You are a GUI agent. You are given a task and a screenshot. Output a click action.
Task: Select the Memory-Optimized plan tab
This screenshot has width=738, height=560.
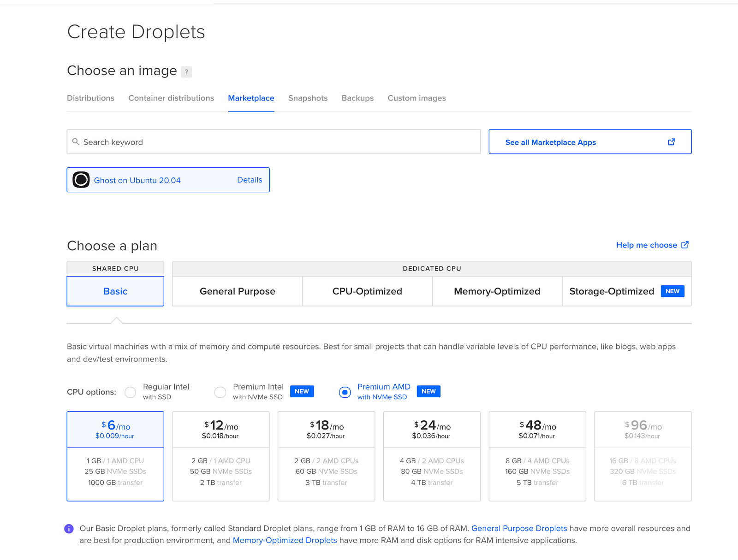click(497, 291)
